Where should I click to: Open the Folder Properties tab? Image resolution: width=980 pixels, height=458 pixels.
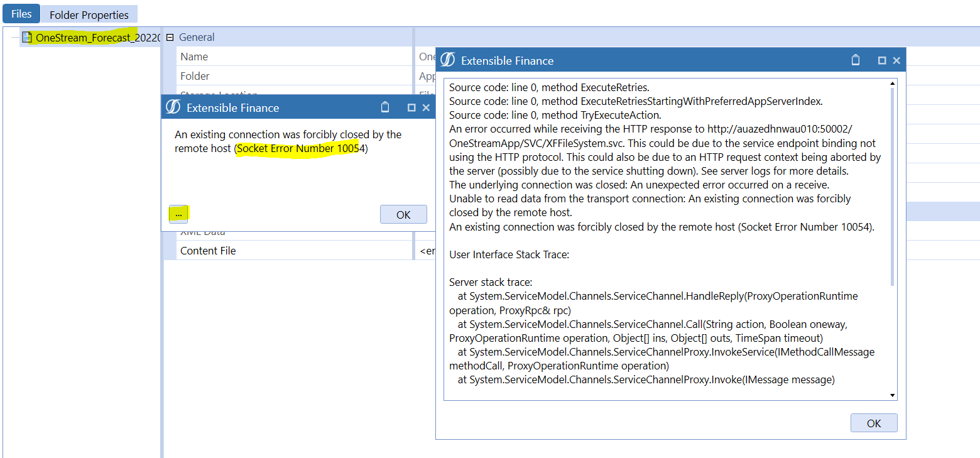click(89, 14)
